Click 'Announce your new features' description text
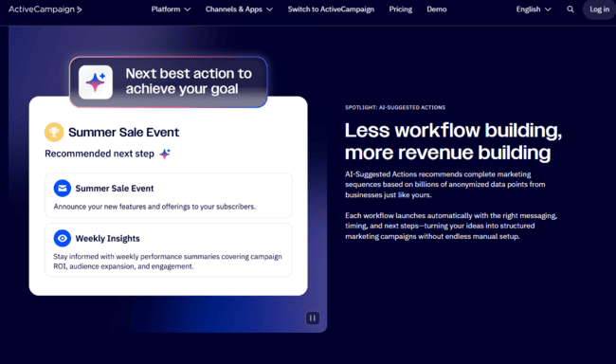 point(154,207)
